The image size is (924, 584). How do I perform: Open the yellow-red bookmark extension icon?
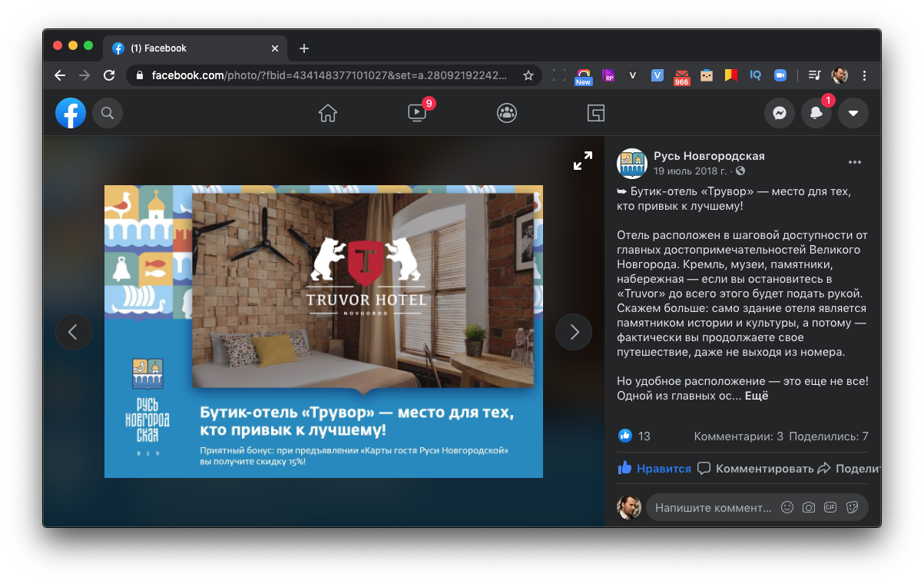pos(731,75)
